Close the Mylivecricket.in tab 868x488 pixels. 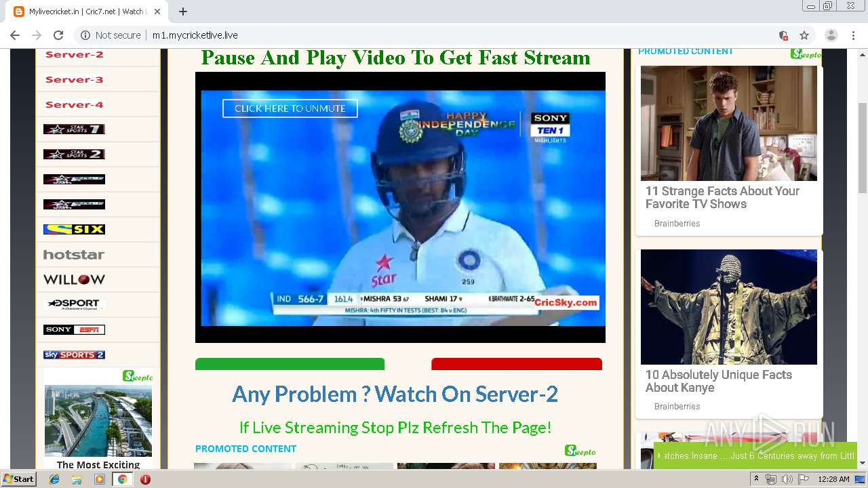click(157, 12)
